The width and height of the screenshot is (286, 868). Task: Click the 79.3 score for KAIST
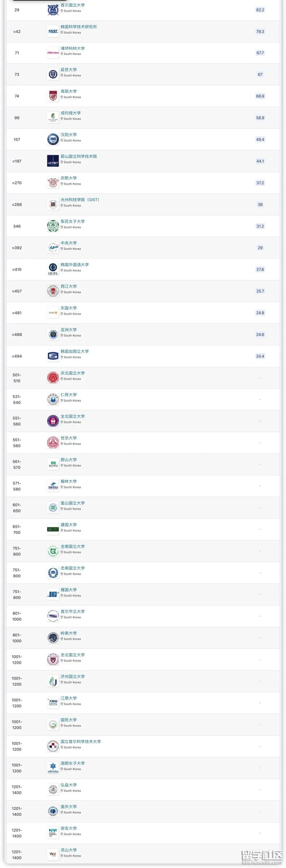coord(260,31)
